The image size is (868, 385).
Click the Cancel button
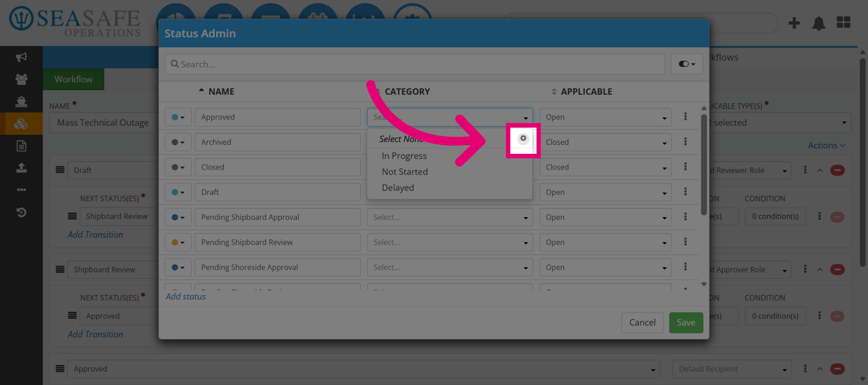[642, 323]
